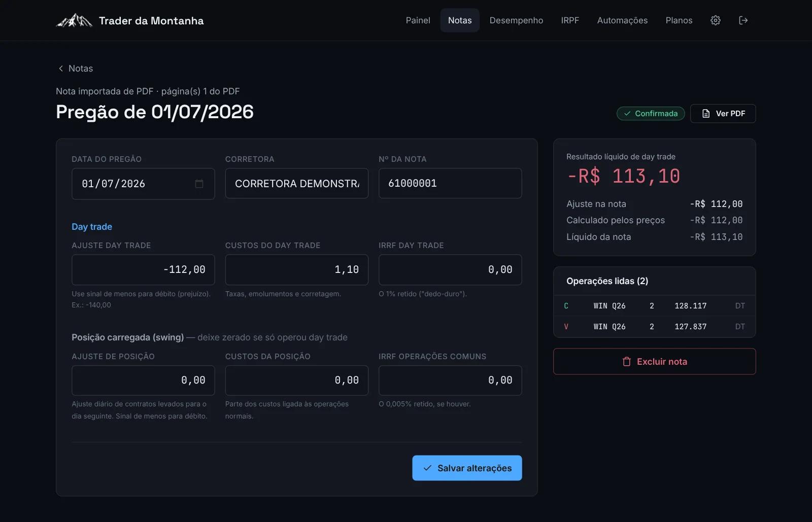812x522 pixels.
Task: Go back via the Notas breadcrumb link
Action: tap(76, 68)
